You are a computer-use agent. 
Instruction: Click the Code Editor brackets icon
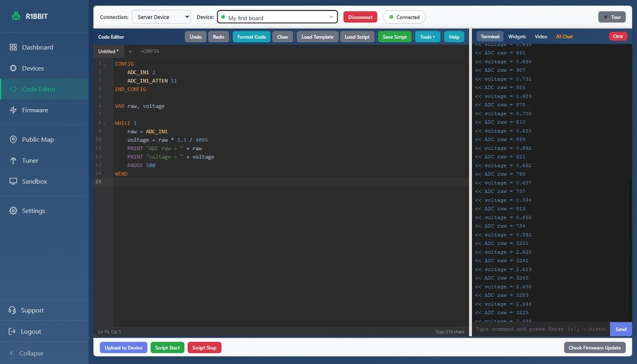(x=13, y=89)
